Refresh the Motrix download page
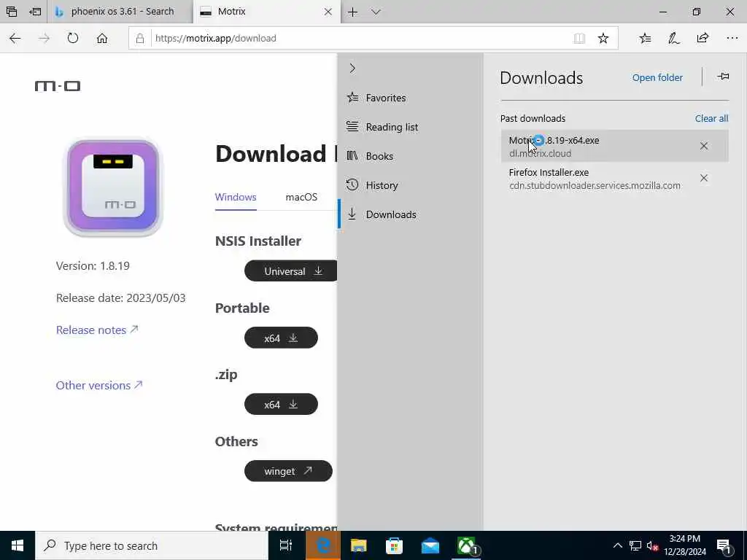This screenshot has height=560, width=747. 73,38
